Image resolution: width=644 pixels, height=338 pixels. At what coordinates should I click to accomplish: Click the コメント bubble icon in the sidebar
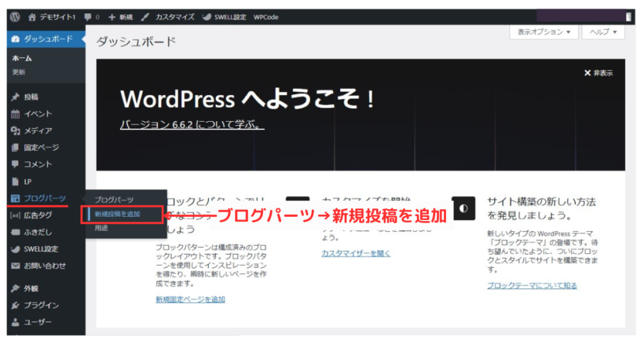15,164
